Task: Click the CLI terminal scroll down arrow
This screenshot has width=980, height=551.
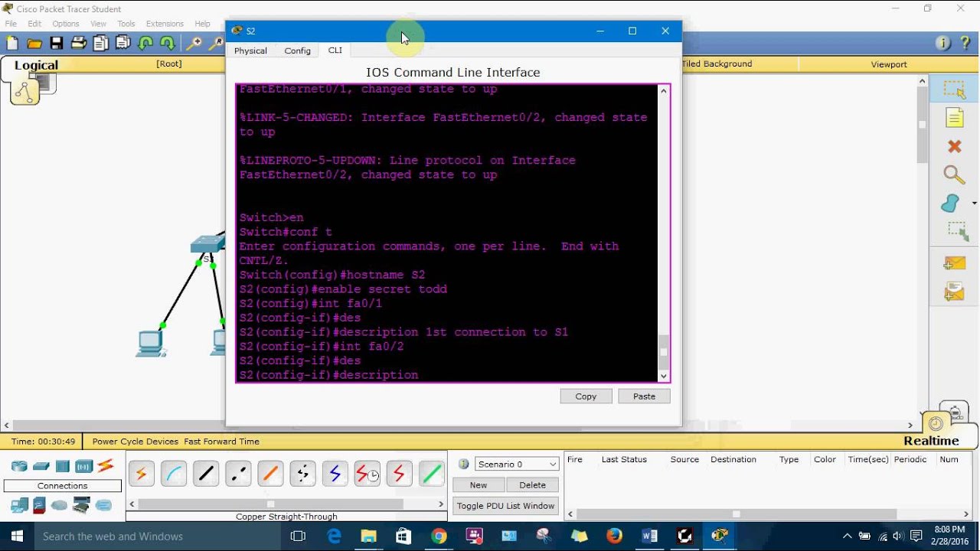Action: [x=664, y=376]
